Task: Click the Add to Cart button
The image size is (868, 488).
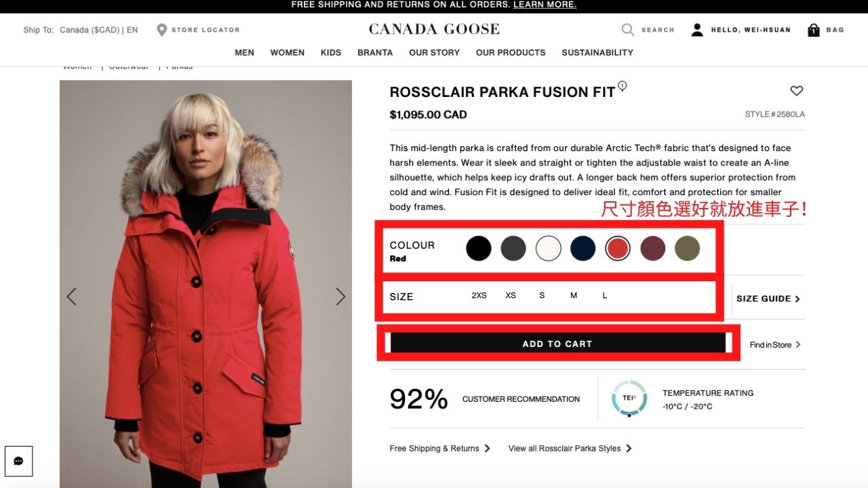Action: [557, 344]
